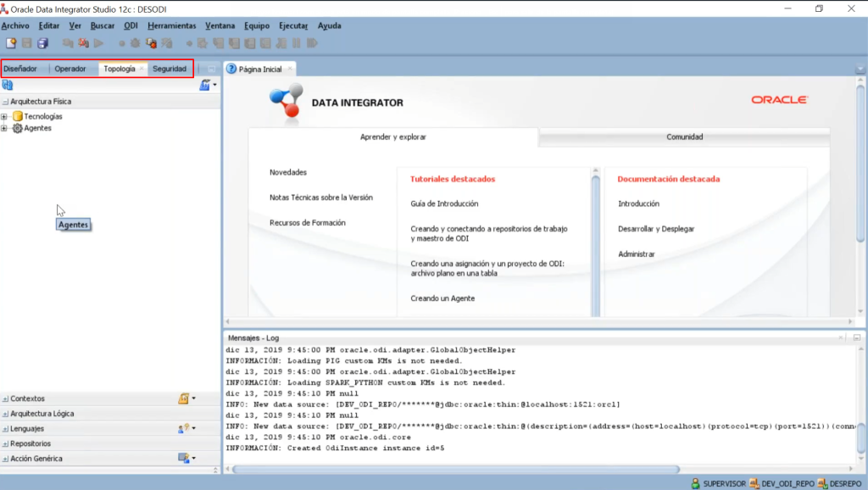Image resolution: width=868 pixels, height=490 pixels.
Task: Open the Guía de Introducción tutorial
Action: [x=444, y=203]
